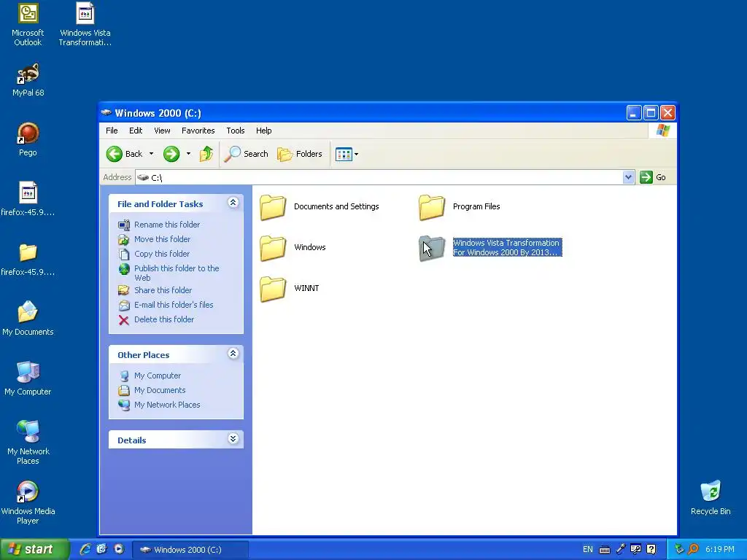Toggle the Folders pane button
This screenshot has height=560, width=747.
click(x=300, y=154)
